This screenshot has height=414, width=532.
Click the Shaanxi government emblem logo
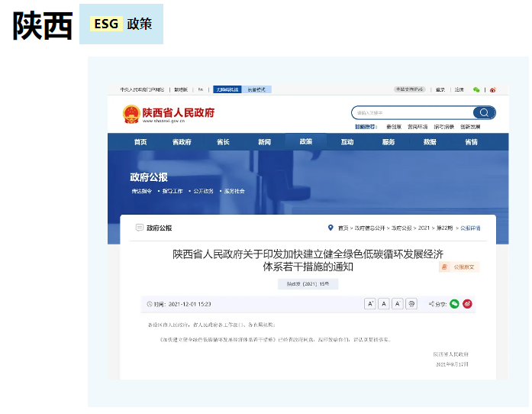point(131,114)
